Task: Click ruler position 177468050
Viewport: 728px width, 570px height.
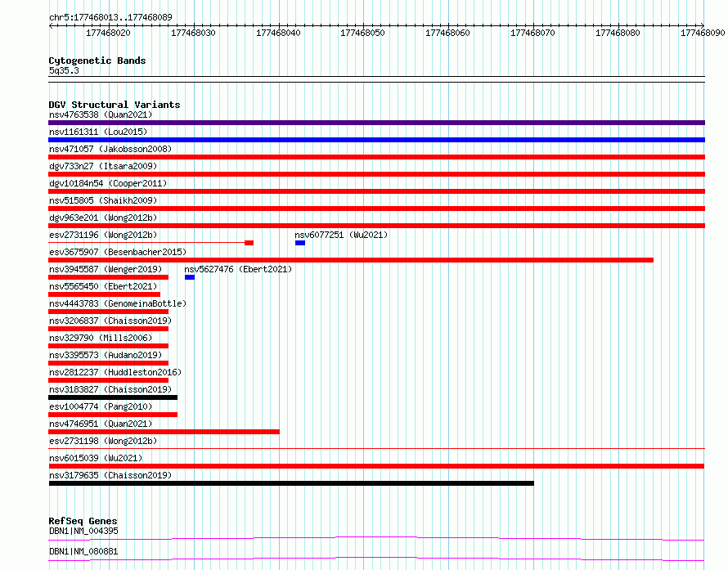Action: click(x=362, y=33)
